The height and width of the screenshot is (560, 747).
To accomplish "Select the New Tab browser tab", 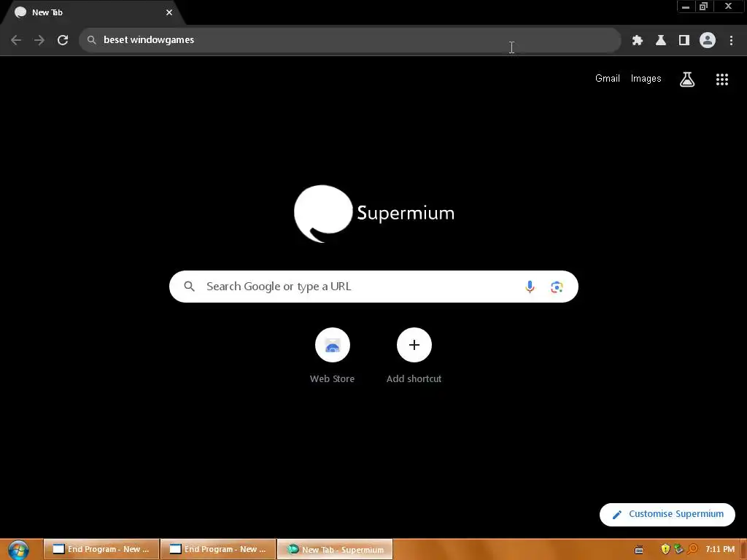I will pos(93,12).
